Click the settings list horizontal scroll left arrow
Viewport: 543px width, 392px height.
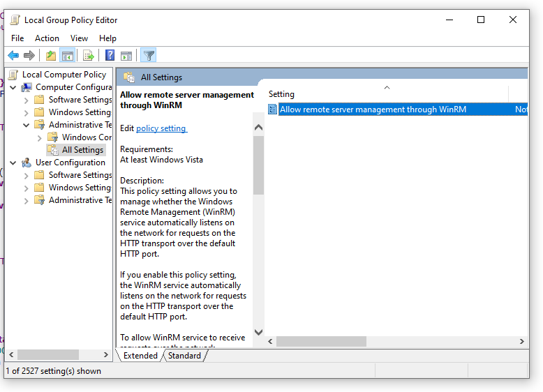(x=271, y=342)
